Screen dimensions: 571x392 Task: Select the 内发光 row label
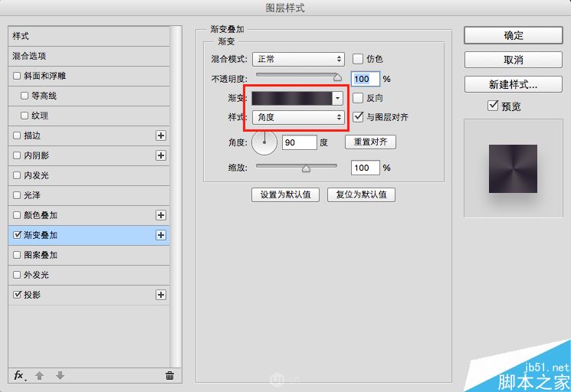click(36, 175)
